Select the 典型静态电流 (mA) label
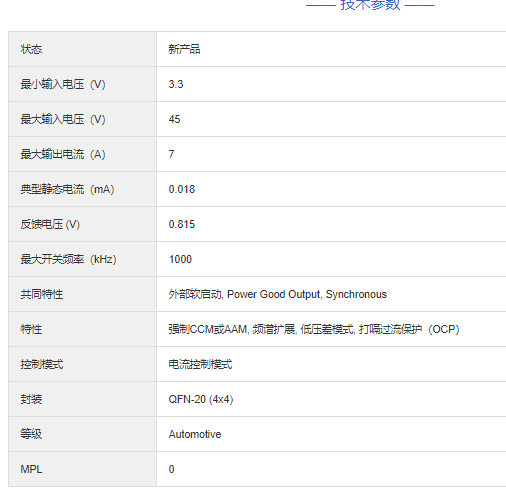This screenshot has height=493, width=506. (67, 189)
